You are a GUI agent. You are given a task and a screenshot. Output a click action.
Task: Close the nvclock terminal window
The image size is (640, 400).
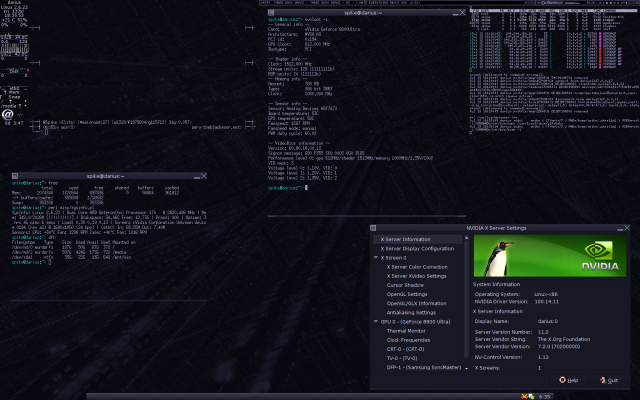click(462, 13)
